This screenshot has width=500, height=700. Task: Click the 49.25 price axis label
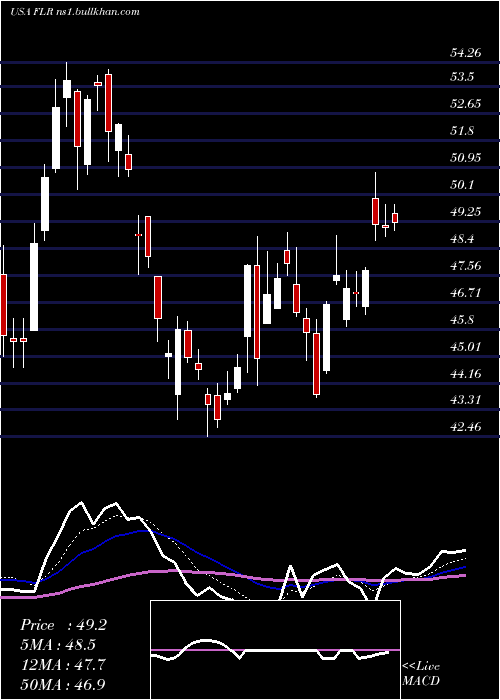click(466, 212)
